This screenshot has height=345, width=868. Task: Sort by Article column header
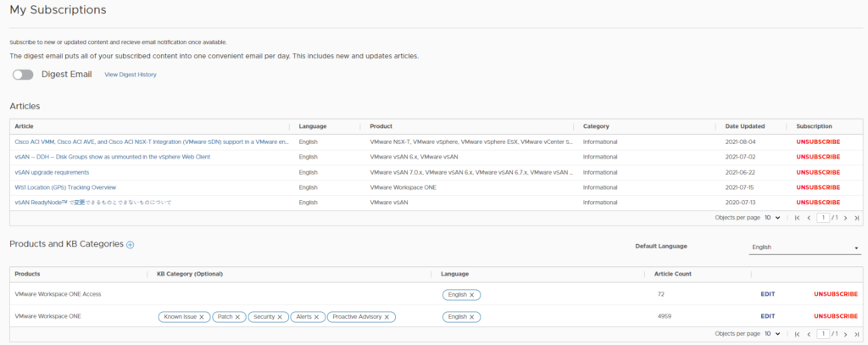coord(24,126)
